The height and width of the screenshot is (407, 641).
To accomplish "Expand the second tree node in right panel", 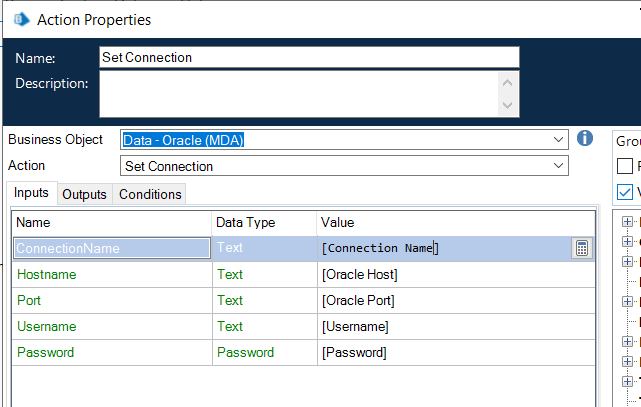I will pyautogui.click(x=627, y=242).
